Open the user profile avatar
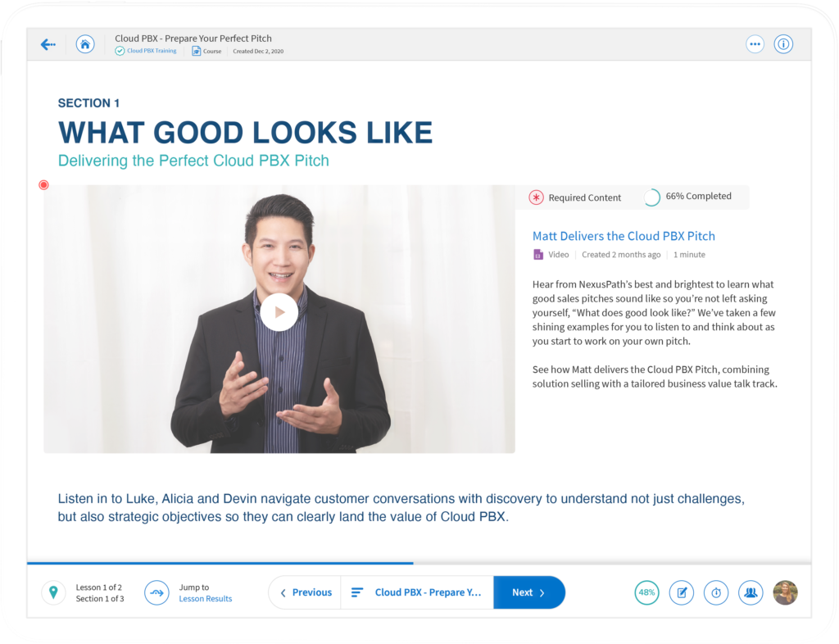839x644 pixels. click(x=786, y=592)
